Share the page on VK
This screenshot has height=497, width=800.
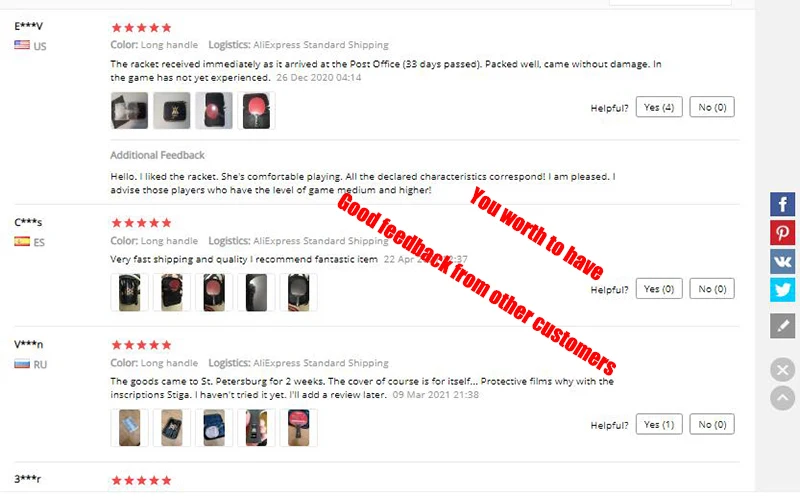coord(782,261)
